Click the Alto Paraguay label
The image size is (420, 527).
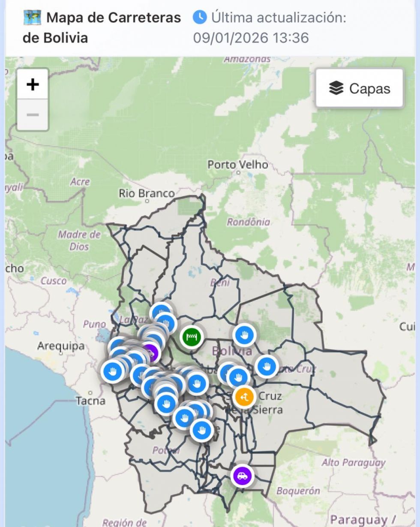(x=354, y=462)
